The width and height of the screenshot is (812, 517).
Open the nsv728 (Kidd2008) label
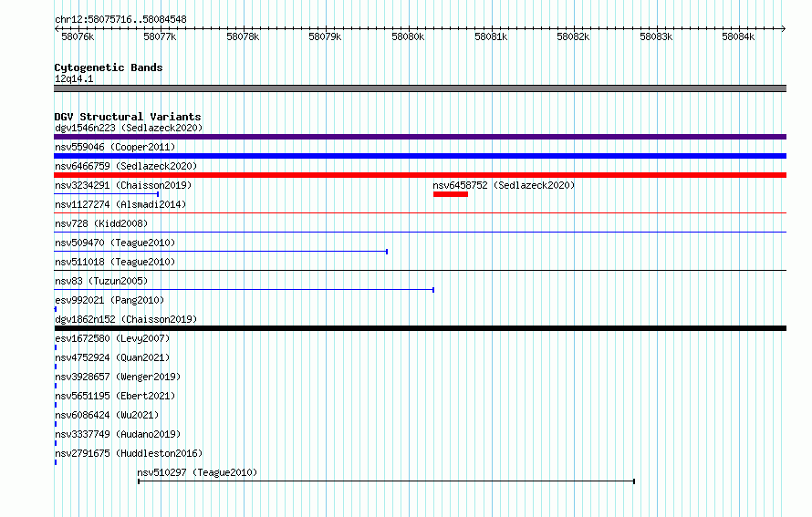point(101,223)
